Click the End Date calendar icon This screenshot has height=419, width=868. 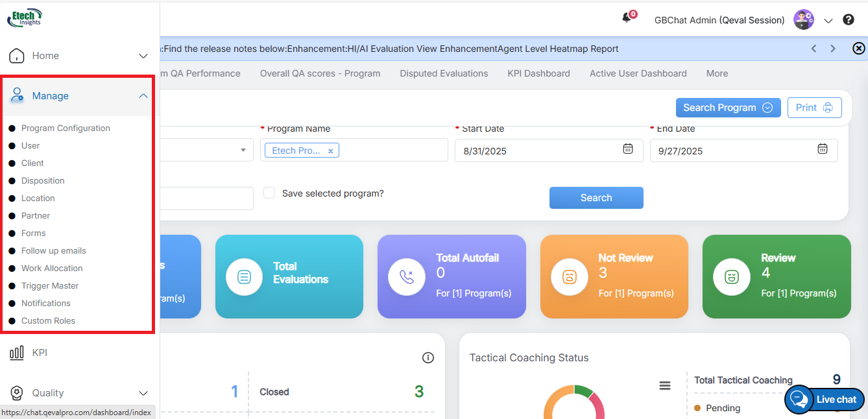tap(823, 149)
